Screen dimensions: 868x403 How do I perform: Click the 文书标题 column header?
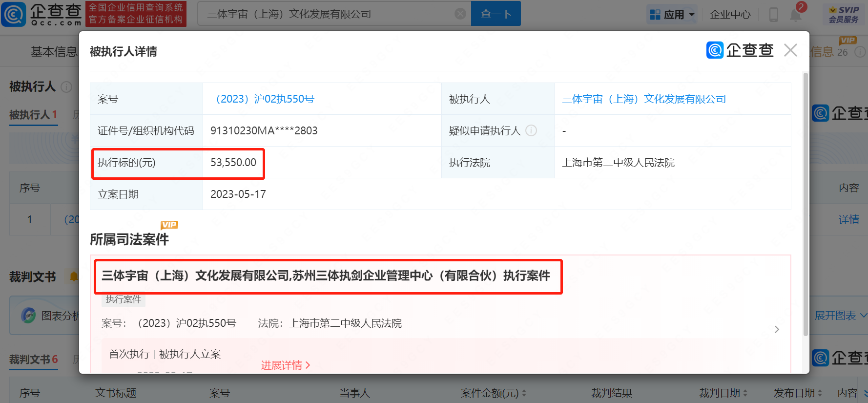pos(116,393)
